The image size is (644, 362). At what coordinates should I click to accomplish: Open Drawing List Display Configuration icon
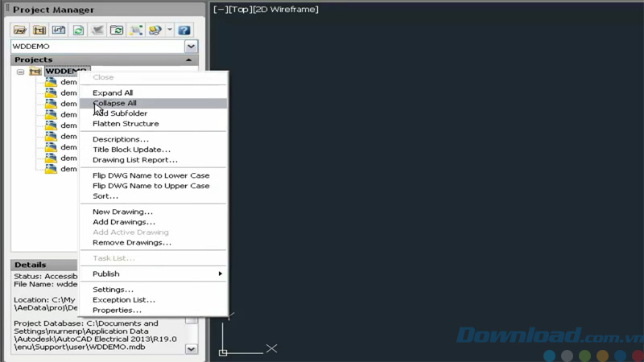(136, 30)
